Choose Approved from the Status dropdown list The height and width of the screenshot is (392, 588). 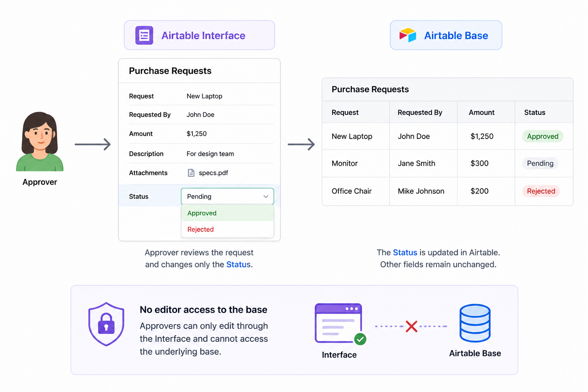point(227,213)
